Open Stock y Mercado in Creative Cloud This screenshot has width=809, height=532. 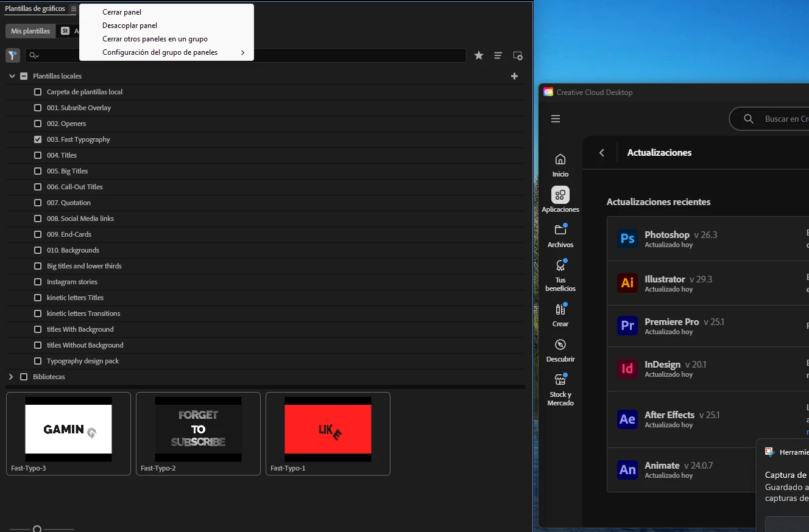pos(560,390)
